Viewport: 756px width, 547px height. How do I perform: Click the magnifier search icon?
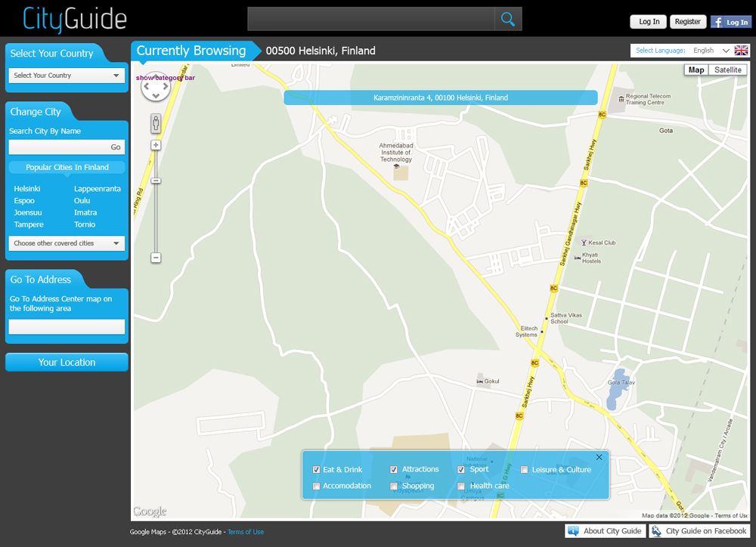(508, 20)
